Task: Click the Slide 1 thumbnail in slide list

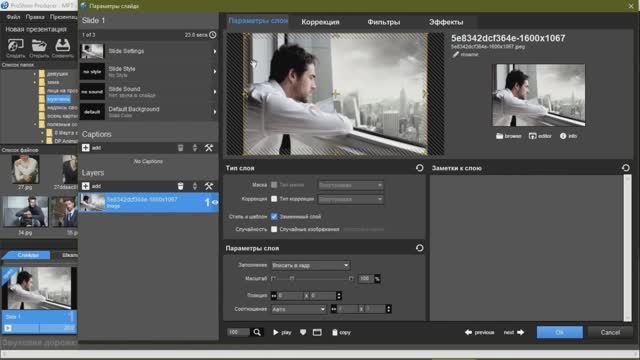Action: (x=39, y=288)
